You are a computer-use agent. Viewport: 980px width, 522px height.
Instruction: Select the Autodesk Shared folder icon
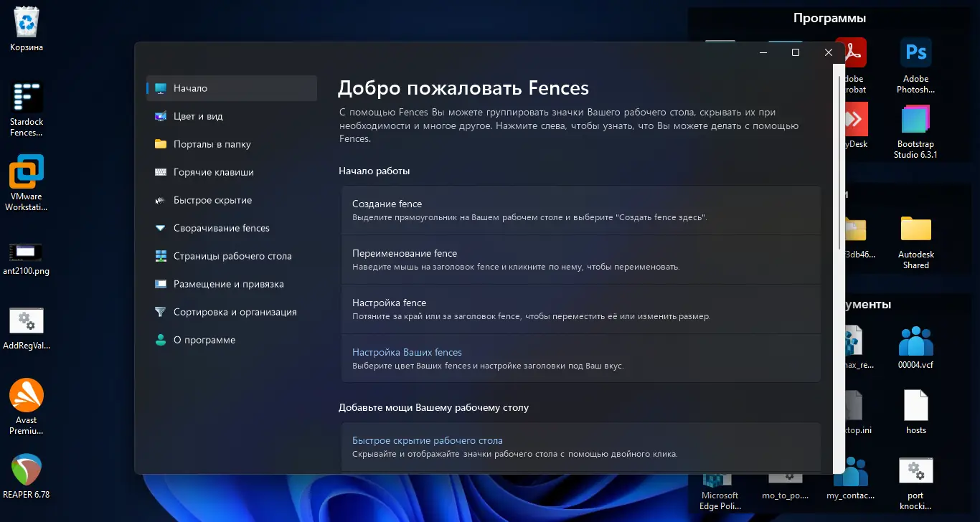(x=916, y=242)
